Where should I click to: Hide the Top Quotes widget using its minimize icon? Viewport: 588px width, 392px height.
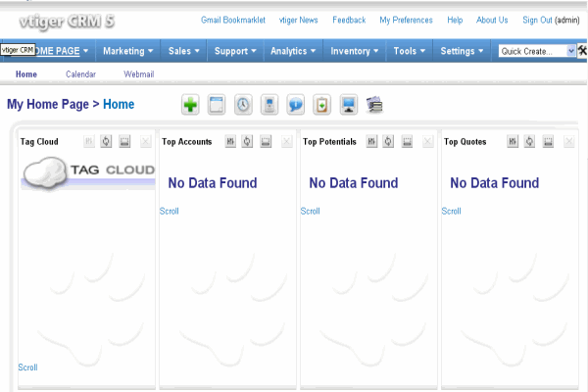click(548, 142)
